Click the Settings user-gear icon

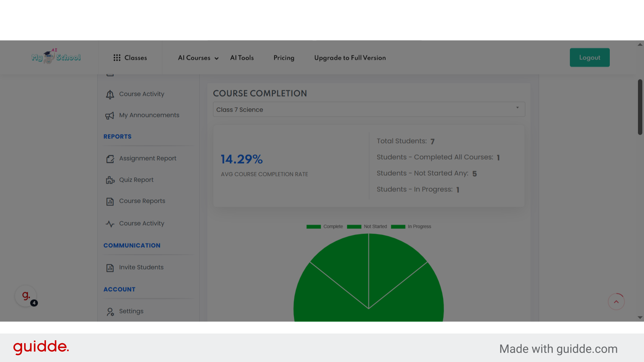click(x=110, y=312)
